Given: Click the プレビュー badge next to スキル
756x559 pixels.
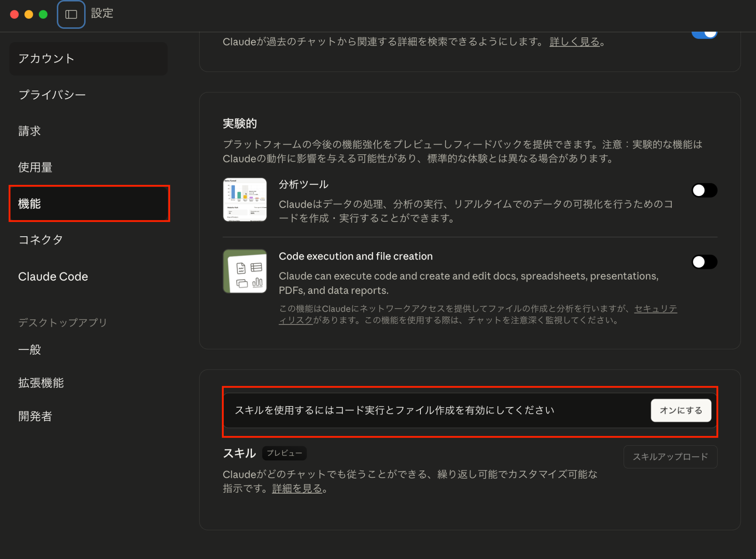Looking at the screenshot, I should [x=284, y=453].
